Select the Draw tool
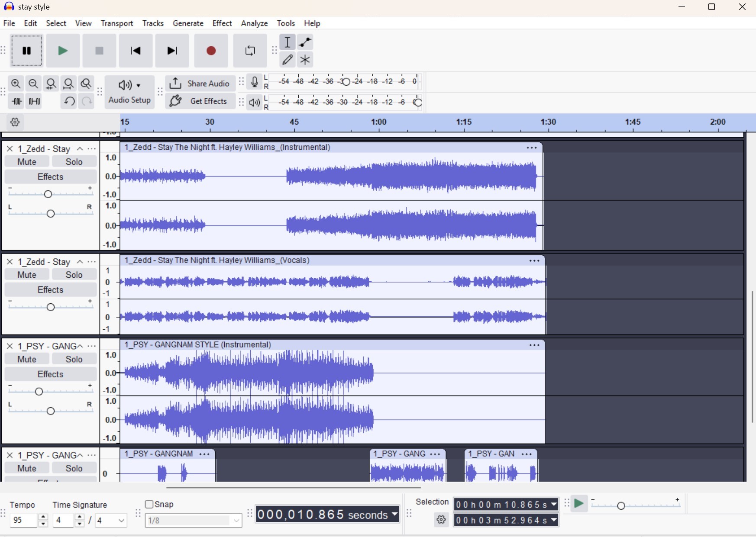 pos(288,60)
